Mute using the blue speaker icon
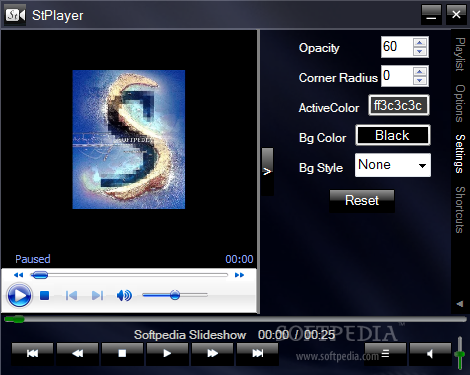The image size is (470, 375). click(124, 295)
